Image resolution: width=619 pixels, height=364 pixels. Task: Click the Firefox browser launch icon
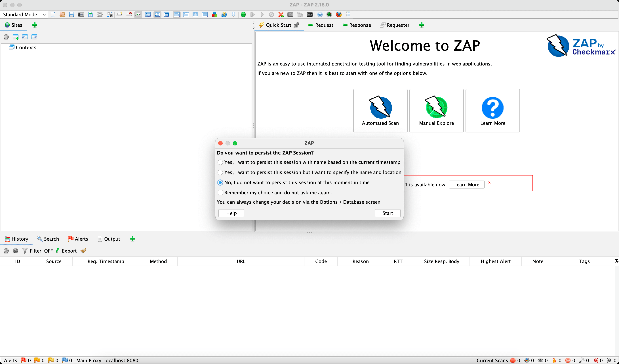click(339, 14)
